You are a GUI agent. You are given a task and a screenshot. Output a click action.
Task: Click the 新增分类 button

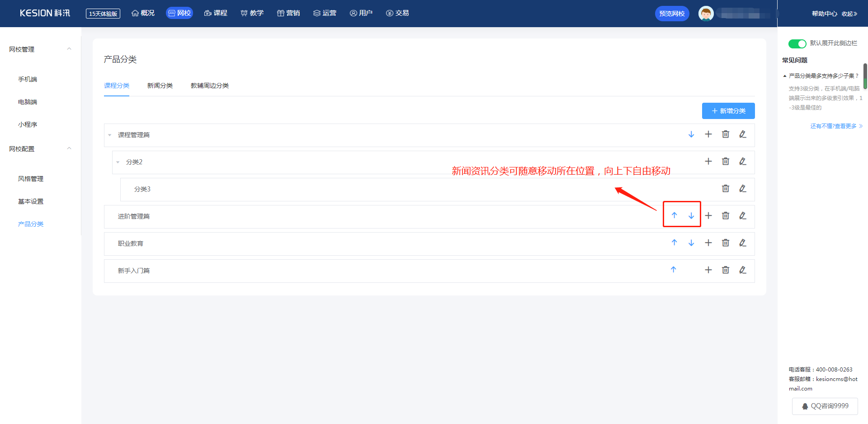(x=728, y=111)
